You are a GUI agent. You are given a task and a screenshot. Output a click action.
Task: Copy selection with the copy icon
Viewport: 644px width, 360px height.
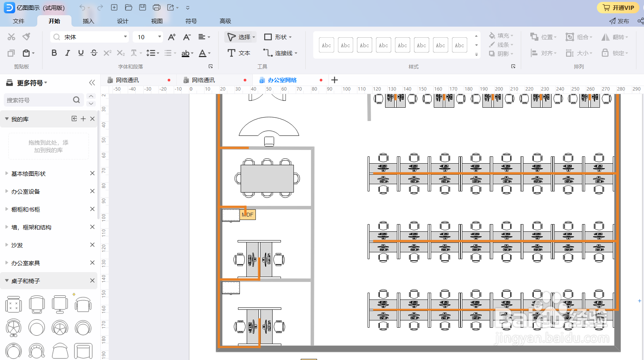(11, 53)
